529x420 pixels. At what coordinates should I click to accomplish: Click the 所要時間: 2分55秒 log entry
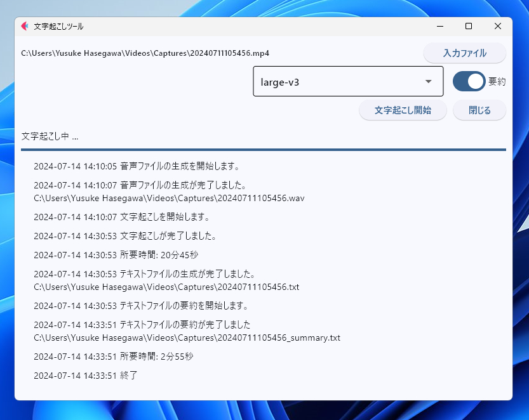point(113,357)
